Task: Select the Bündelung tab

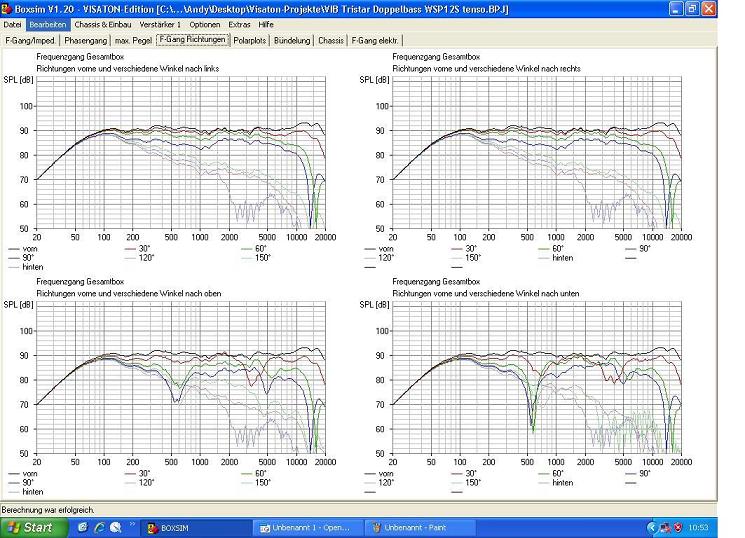Action: pos(292,41)
